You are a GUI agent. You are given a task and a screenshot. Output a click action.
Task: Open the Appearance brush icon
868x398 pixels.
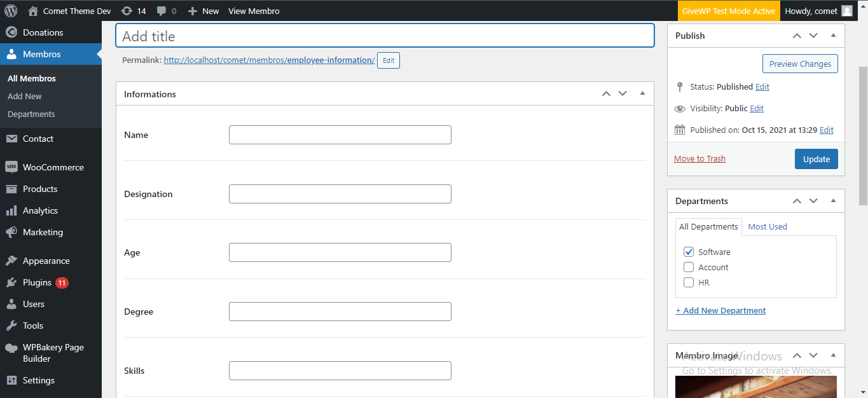(11, 261)
